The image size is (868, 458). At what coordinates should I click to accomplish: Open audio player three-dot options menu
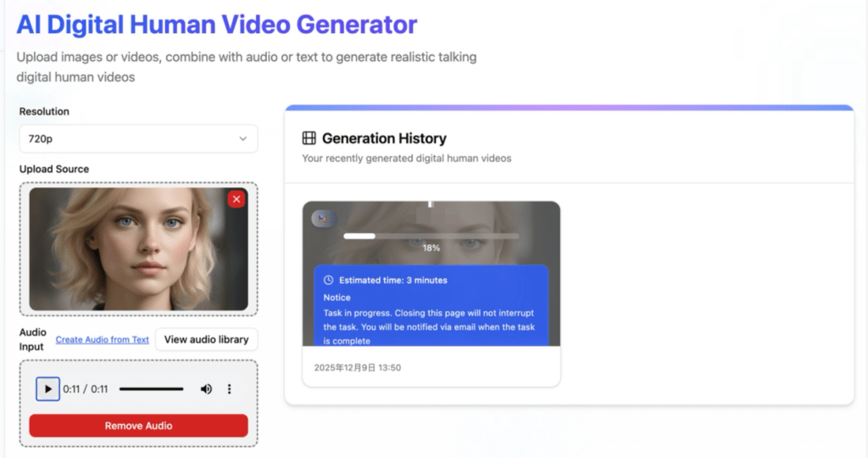click(229, 388)
